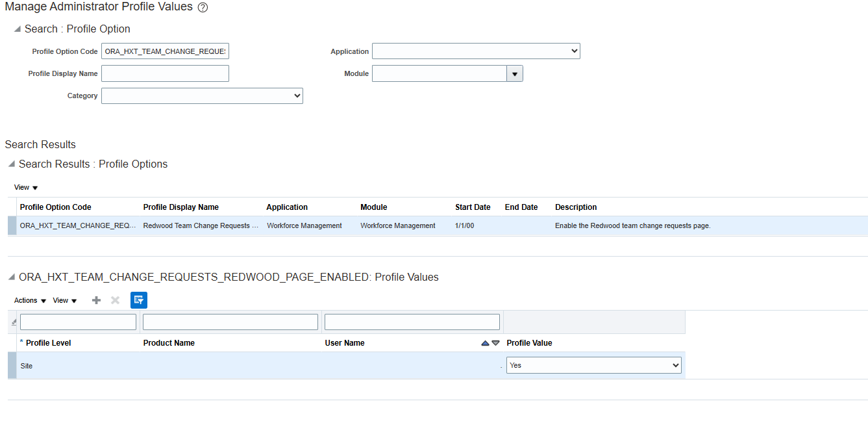
Task: Add a new profile value row
Action: (x=96, y=300)
